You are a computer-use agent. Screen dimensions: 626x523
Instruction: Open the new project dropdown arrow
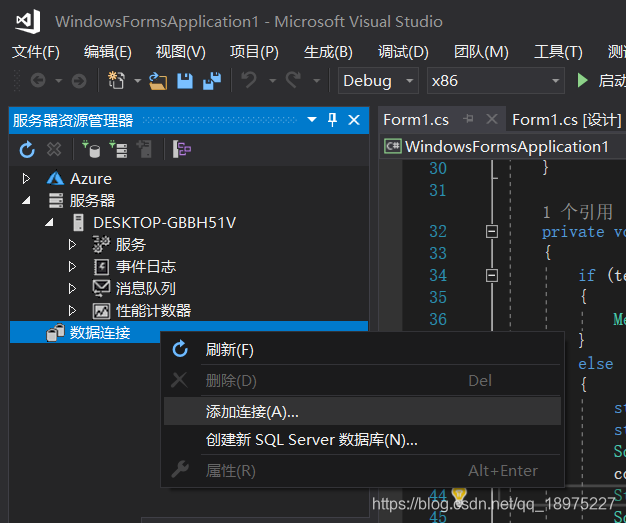point(137,81)
